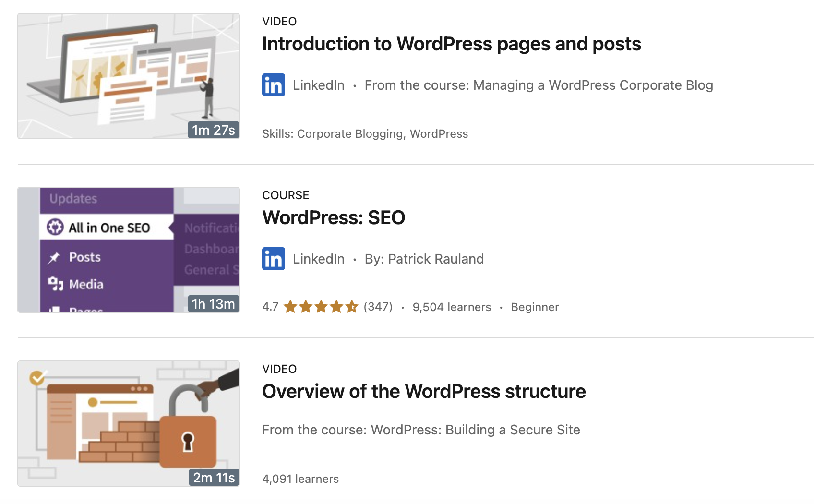The width and height of the screenshot is (814, 504).
Task: Open the "WordPress: SEO" course title
Action: click(x=334, y=218)
